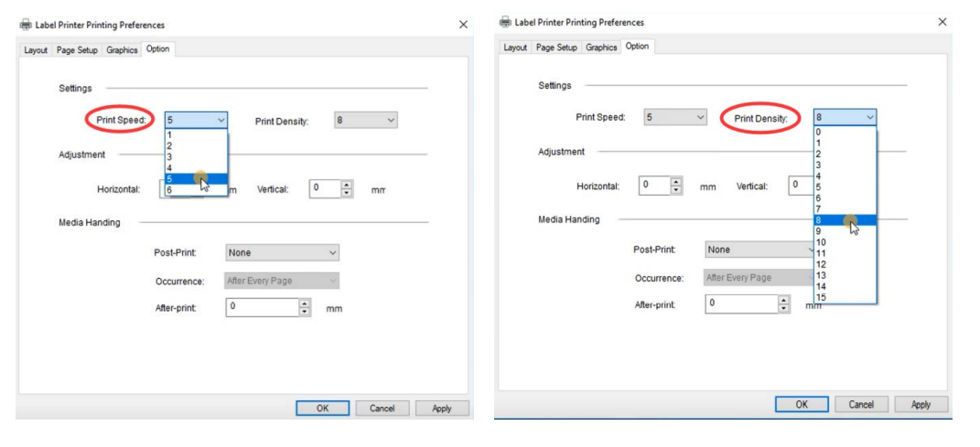980x447 pixels.
Task: Close the window showing the Print Density list
Action: click(942, 22)
